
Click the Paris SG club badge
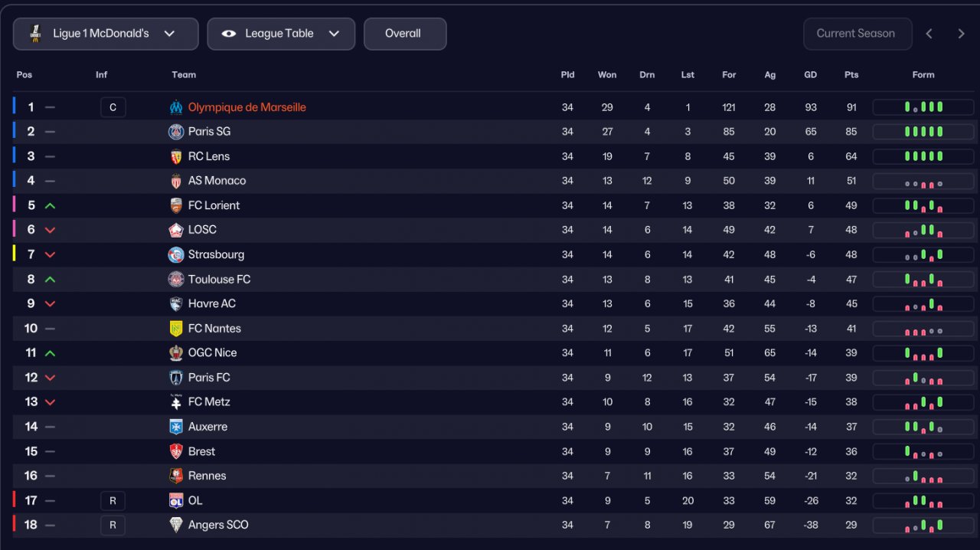point(176,132)
